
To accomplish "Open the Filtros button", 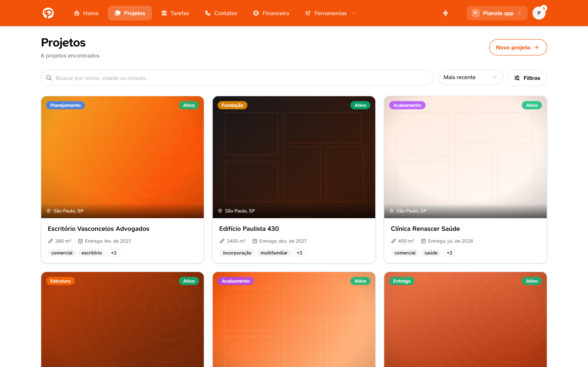I will point(527,78).
